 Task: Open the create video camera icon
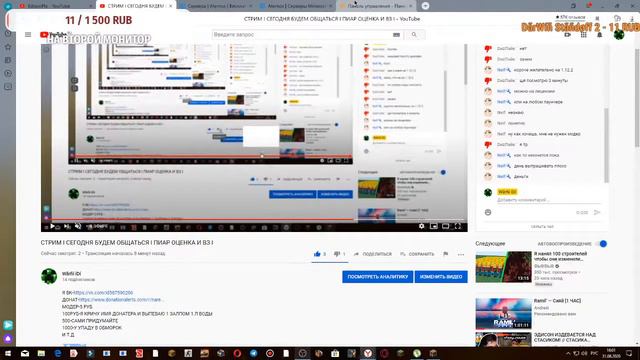coord(567,35)
